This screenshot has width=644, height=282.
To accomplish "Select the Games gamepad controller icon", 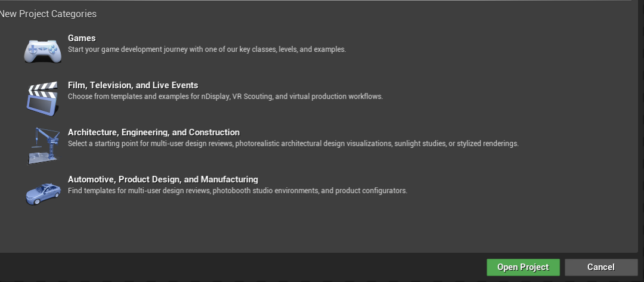I will coord(43,51).
